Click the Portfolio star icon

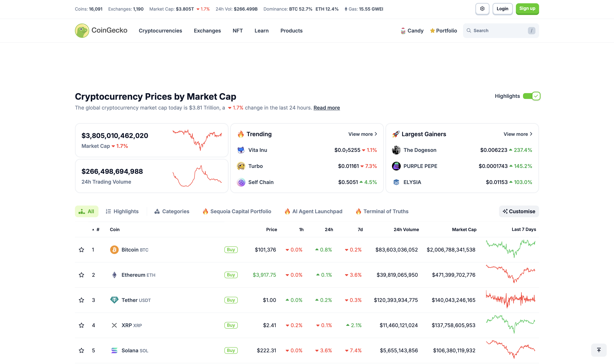point(432,31)
